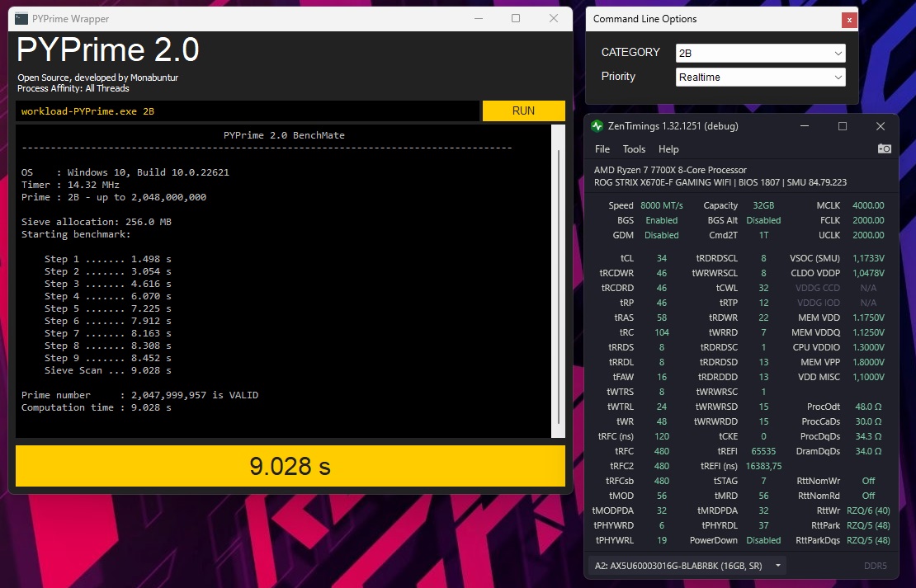This screenshot has width=916, height=588.
Task: Open the Tools menu in ZenTimings
Action: [x=634, y=149]
